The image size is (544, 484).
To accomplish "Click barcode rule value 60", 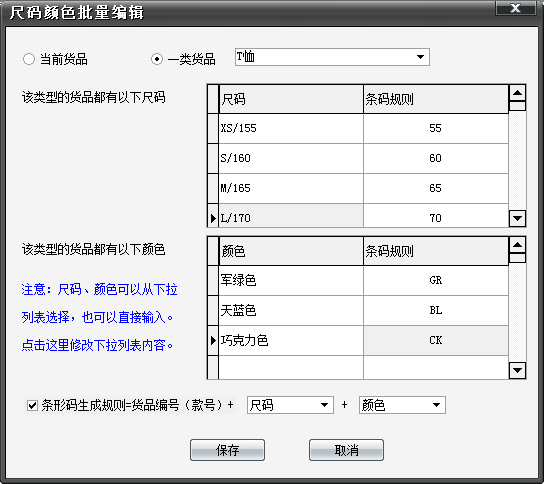I will (x=436, y=158).
